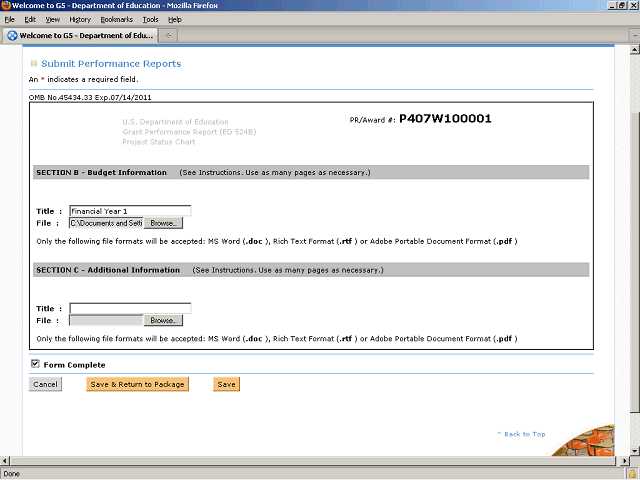
Task: Minimize the Firefox window
Action: [x=611, y=5]
